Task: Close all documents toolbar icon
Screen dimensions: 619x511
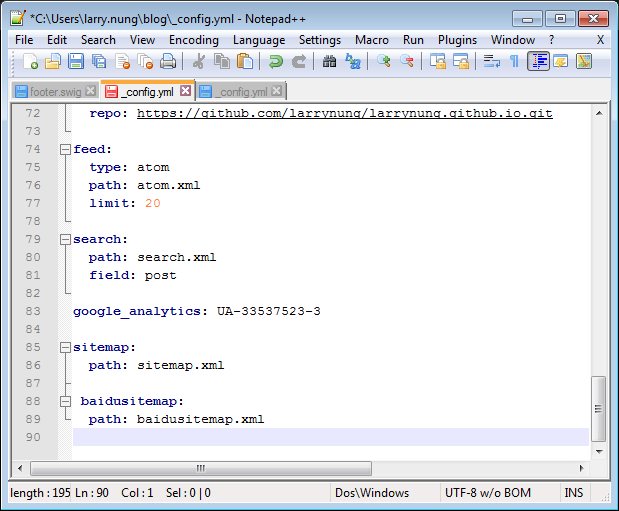Action: 145,62
